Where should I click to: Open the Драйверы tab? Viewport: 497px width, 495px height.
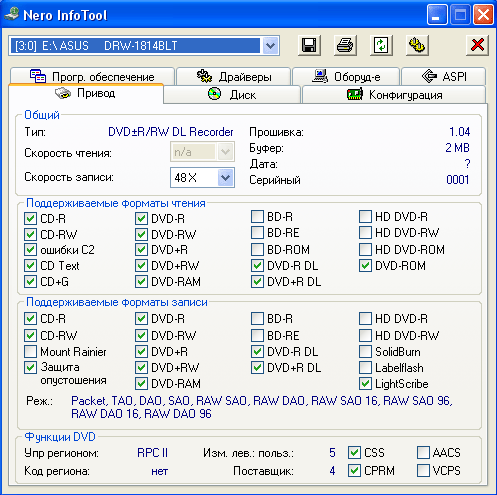coord(234,77)
